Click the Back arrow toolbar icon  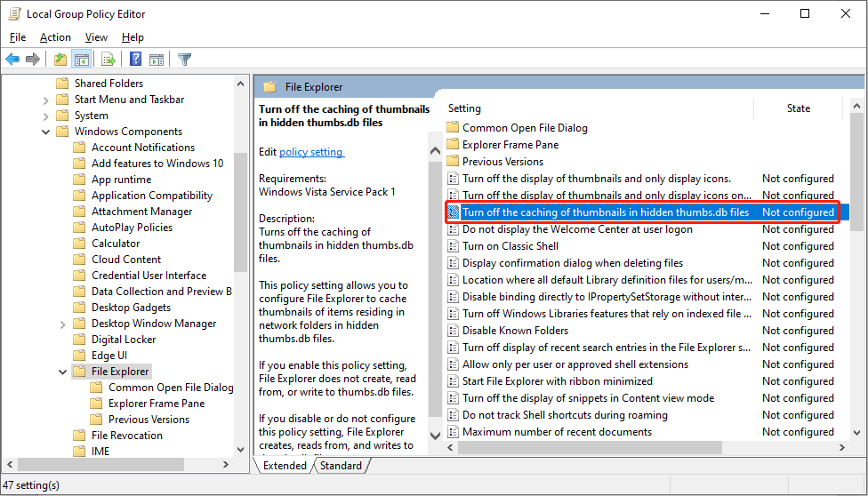12,59
